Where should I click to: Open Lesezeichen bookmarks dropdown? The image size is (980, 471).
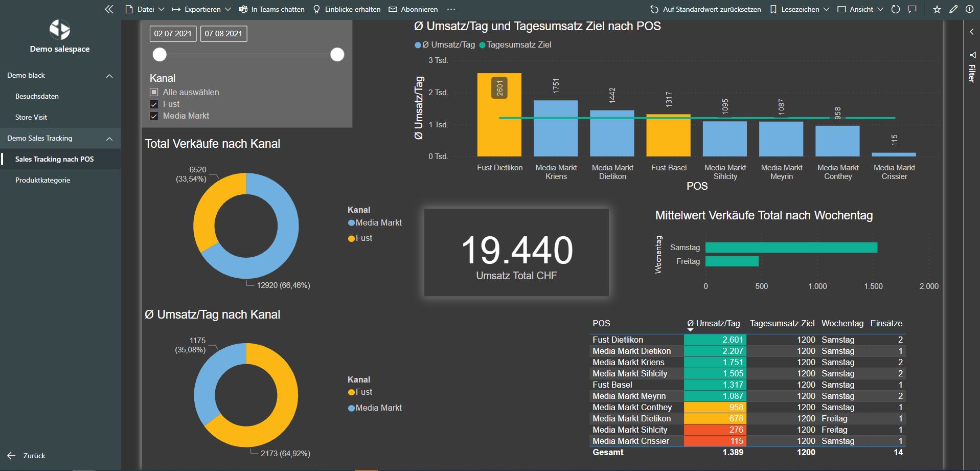coord(800,9)
